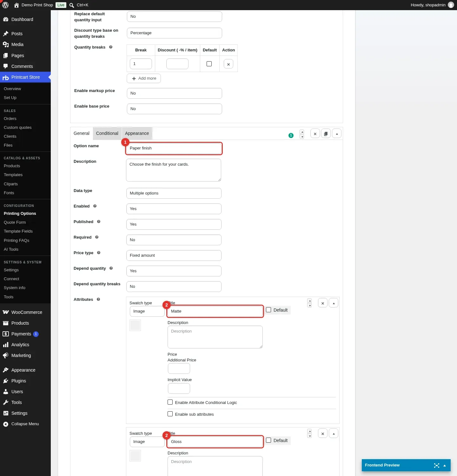The height and width of the screenshot is (476, 457).
Task: Remove the Gloss attribute
Action: [x=323, y=434]
